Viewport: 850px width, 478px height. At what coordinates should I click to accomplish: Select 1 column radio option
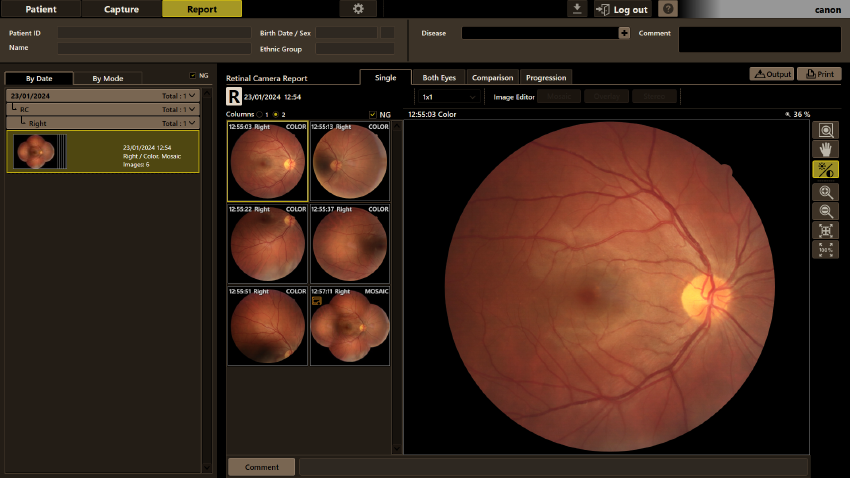[260, 114]
